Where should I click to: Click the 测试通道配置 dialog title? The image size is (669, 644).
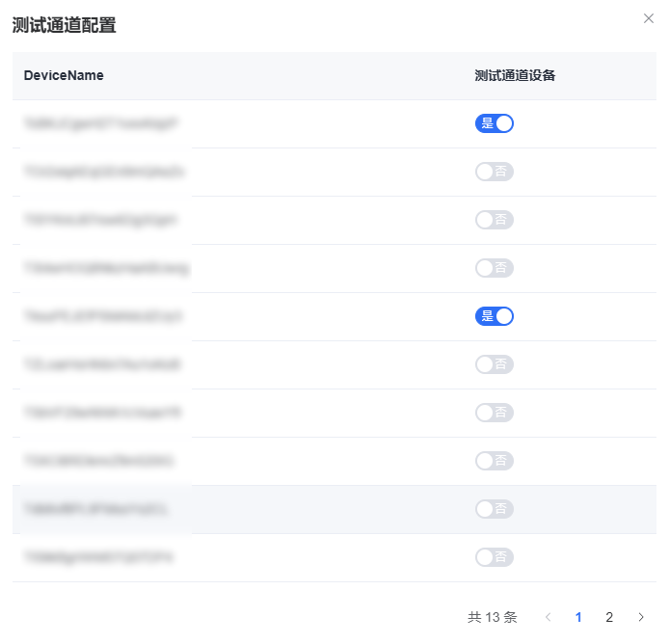tap(64, 25)
